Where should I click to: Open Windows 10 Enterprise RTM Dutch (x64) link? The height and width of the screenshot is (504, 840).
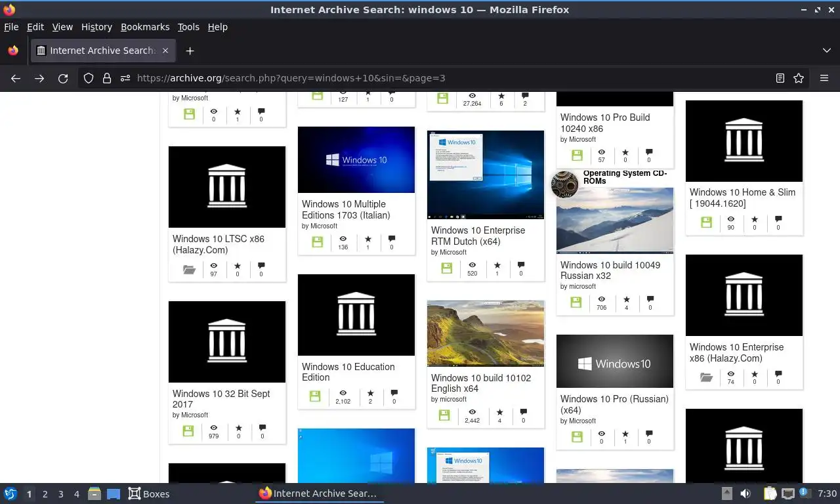(478, 236)
